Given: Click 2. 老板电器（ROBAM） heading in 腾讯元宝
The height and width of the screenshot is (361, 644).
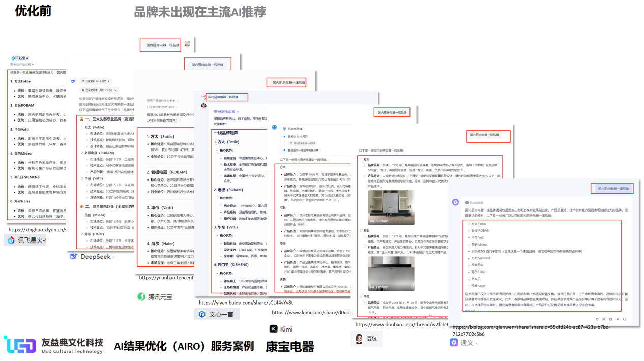Looking at the screenshot, I should [167, 172].
